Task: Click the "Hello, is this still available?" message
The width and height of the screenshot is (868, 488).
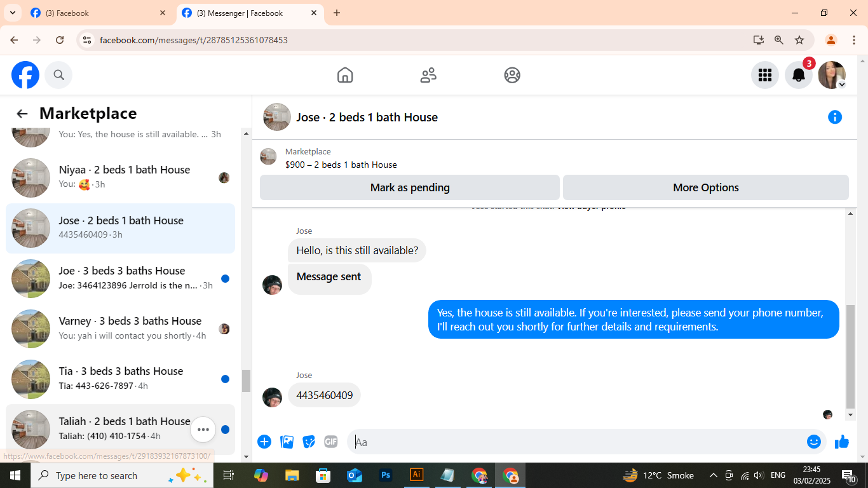Action: tap(357, 250)
